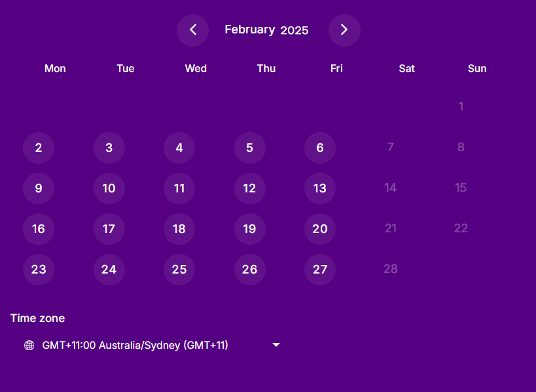Screen dimensions: 536x392
Task: Click the globe icon next to time zone
Action: pos(29,345)
